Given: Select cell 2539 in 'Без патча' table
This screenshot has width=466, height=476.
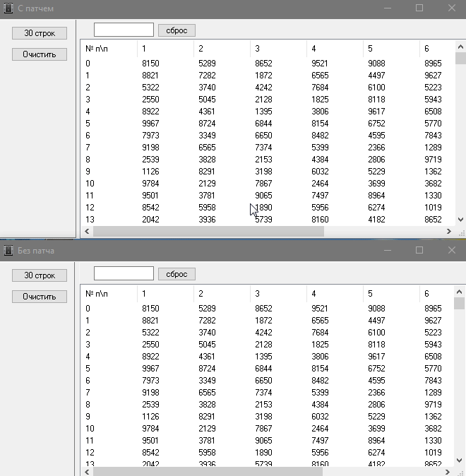Looking at the screenshot, I should click(x=150, y=405).
